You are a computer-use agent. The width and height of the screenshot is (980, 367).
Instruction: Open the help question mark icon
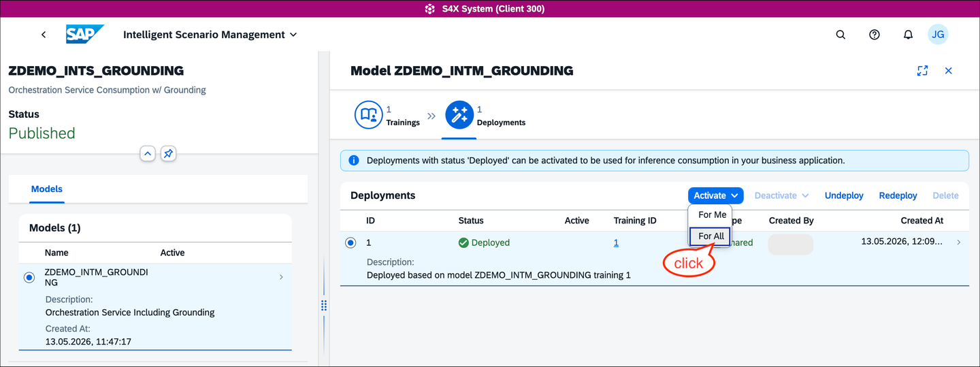tap(875, 35)
